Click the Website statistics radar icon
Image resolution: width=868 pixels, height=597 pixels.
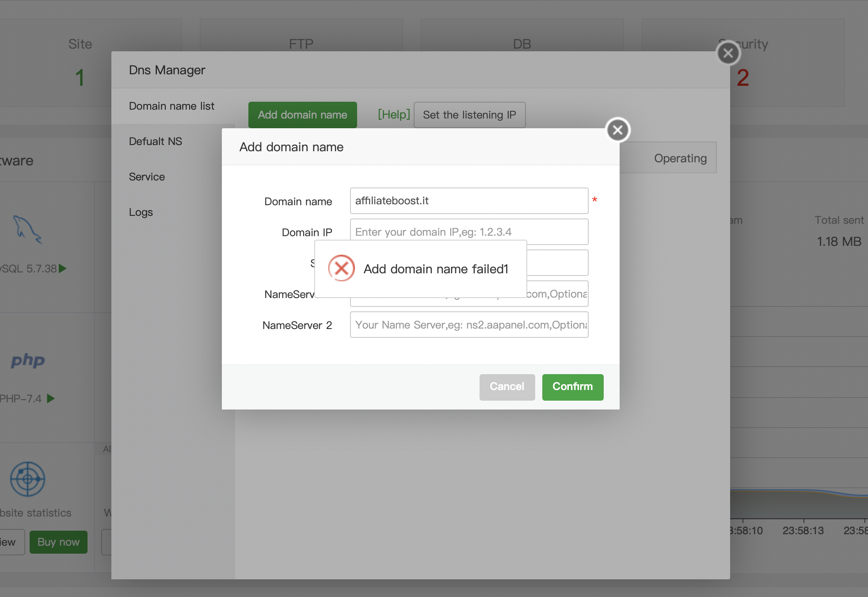point(27,479)
